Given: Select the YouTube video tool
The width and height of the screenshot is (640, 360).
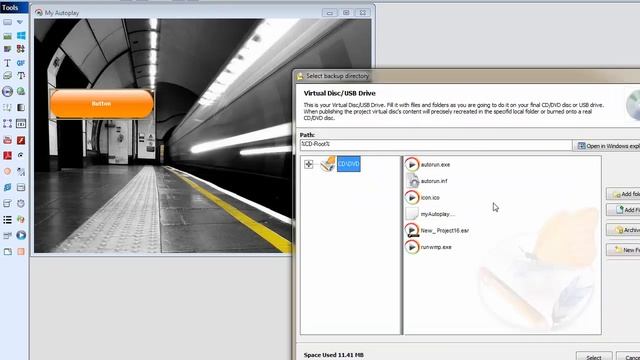Looking at the screenshot, I should 7,140.
